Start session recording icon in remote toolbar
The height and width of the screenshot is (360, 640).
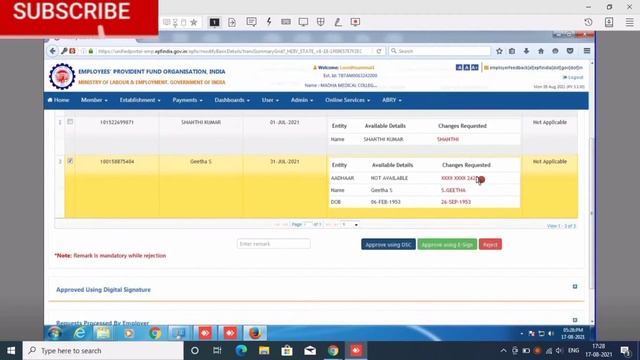coord(355,22)
